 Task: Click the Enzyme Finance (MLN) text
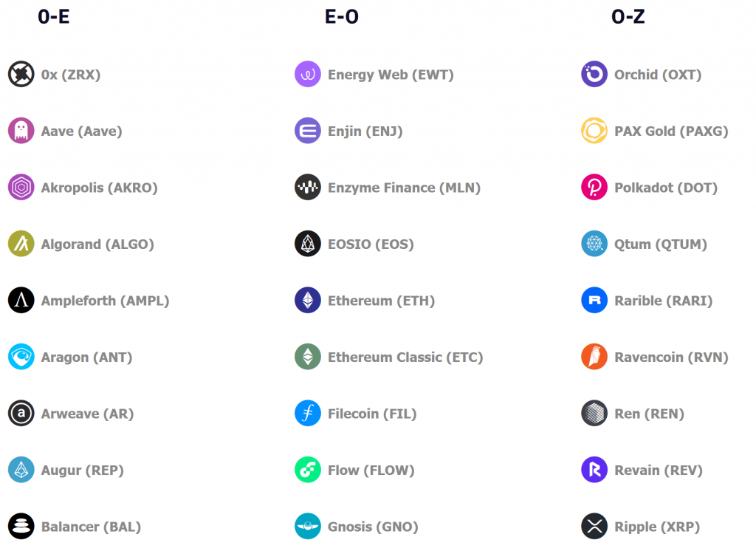click(x=404, y=188)
